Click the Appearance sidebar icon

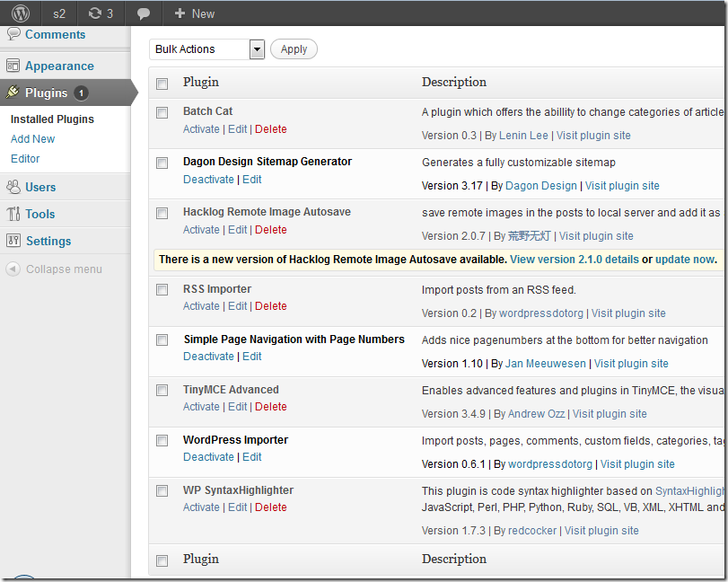(x=13, y=66)
